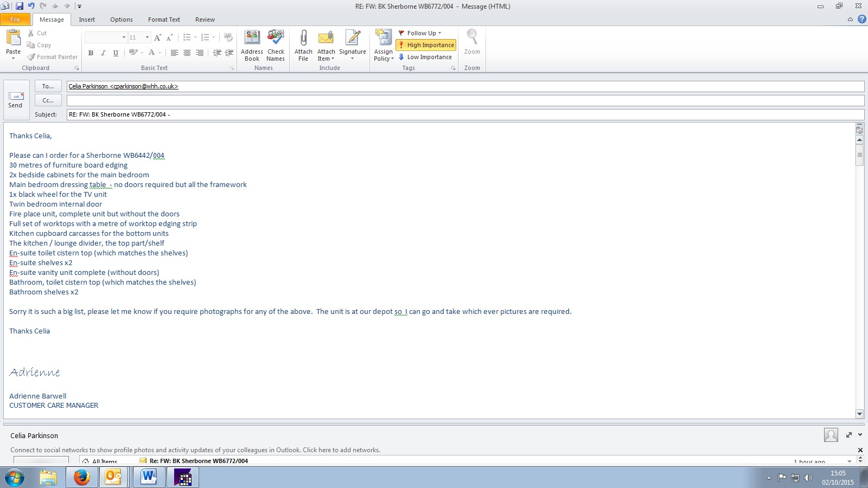Copy the selection to clipboard
The image size is (868, 488).
(x=39, y=45)
